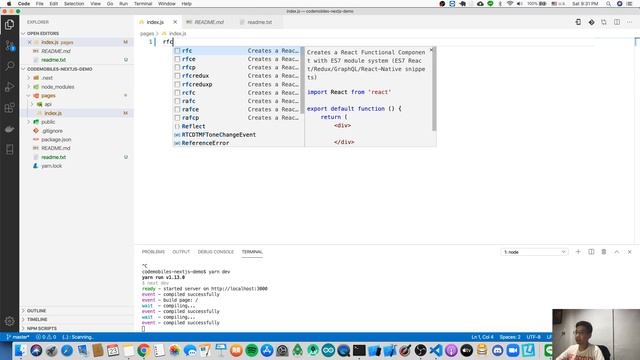Open Finder from the dock
Image resolution: width=640 pixels, height=360 pixels.
pos(20,351)
